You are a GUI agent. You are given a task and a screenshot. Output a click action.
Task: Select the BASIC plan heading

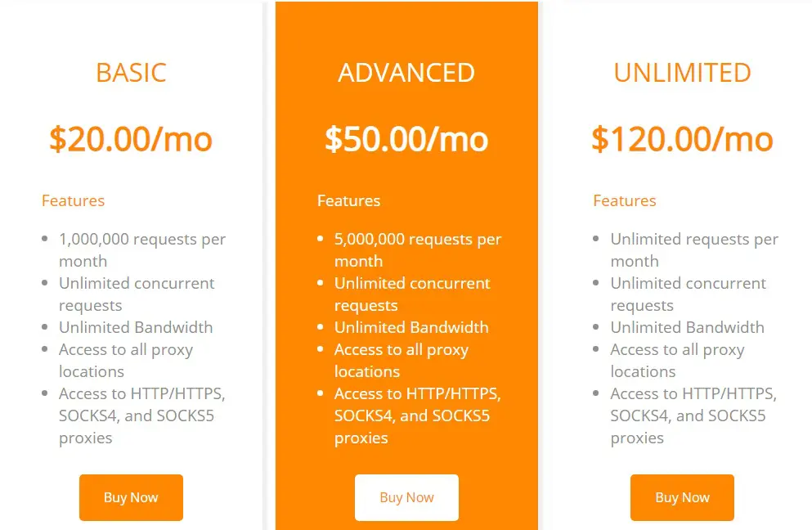coord(131,73)
